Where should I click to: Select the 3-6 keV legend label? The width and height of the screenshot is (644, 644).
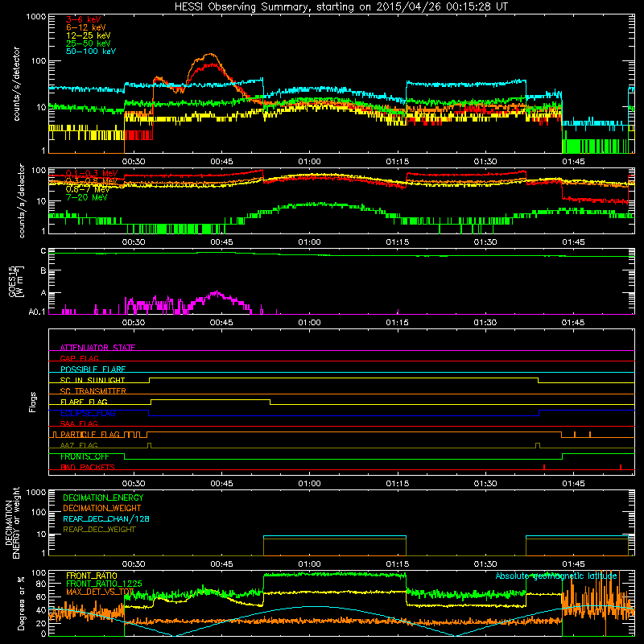click(x=83, y=19)
